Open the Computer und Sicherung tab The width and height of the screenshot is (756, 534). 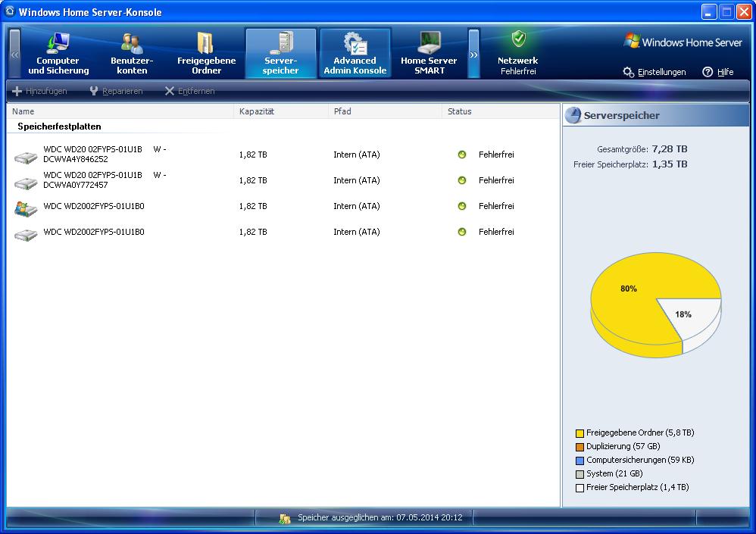58,53
